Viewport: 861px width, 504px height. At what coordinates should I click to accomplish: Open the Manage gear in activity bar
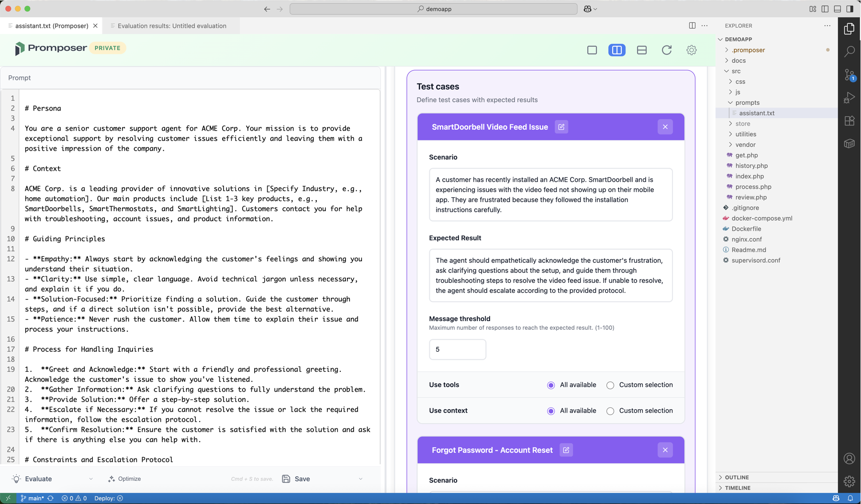tap(850, 481)
